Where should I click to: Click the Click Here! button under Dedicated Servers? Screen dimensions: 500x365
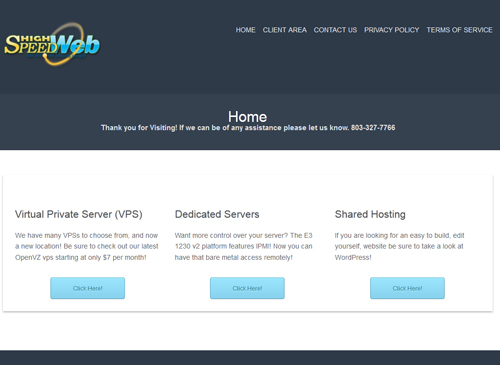pyautogui.click(x=247, y=288)
